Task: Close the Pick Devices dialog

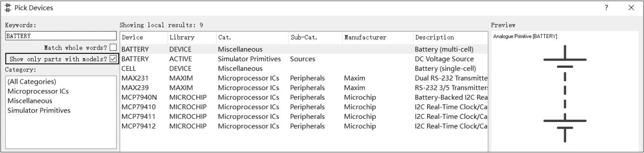Action: [x=631, y=8]
